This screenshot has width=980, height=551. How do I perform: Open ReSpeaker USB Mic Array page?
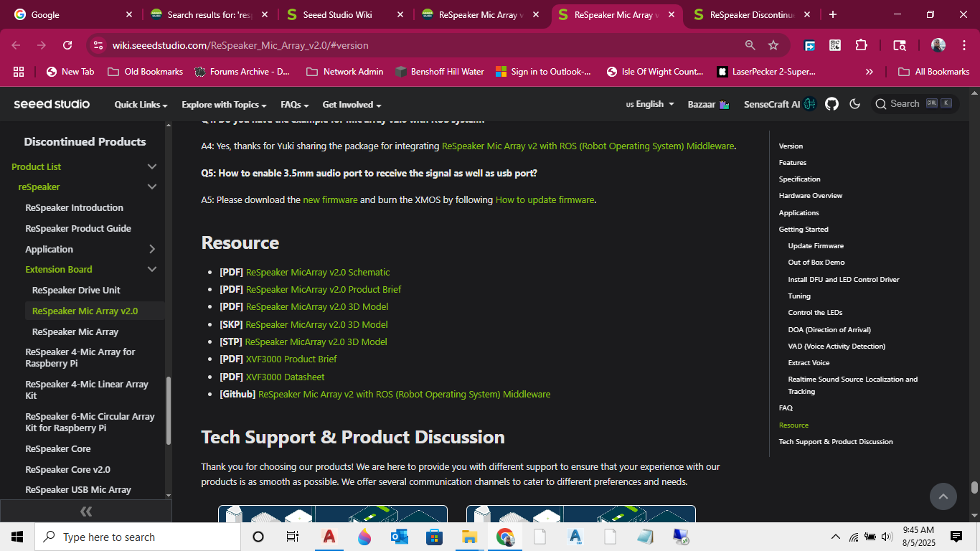pos(78,489)
